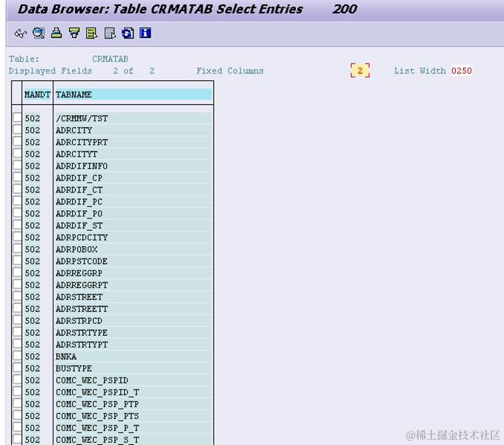The image size is (504, 445).
Task: Click the green Select all icon
Action: click(91, 33)
